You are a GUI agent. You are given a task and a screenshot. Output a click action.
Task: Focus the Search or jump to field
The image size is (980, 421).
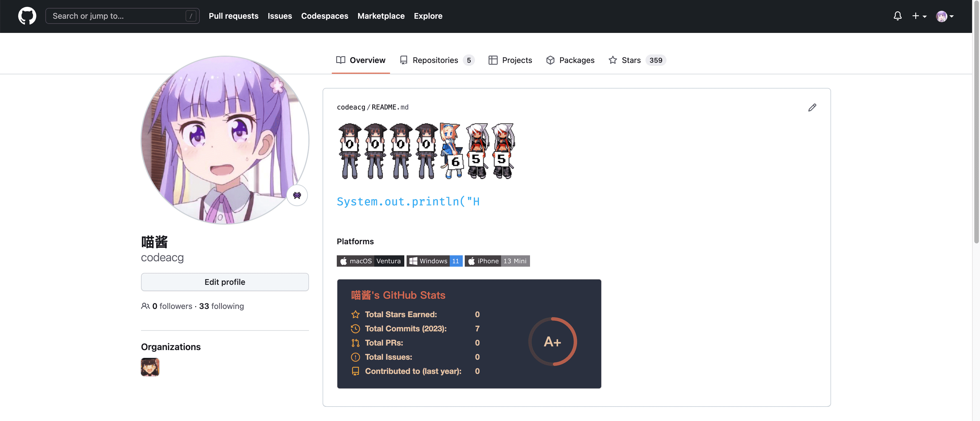point(123,16)
